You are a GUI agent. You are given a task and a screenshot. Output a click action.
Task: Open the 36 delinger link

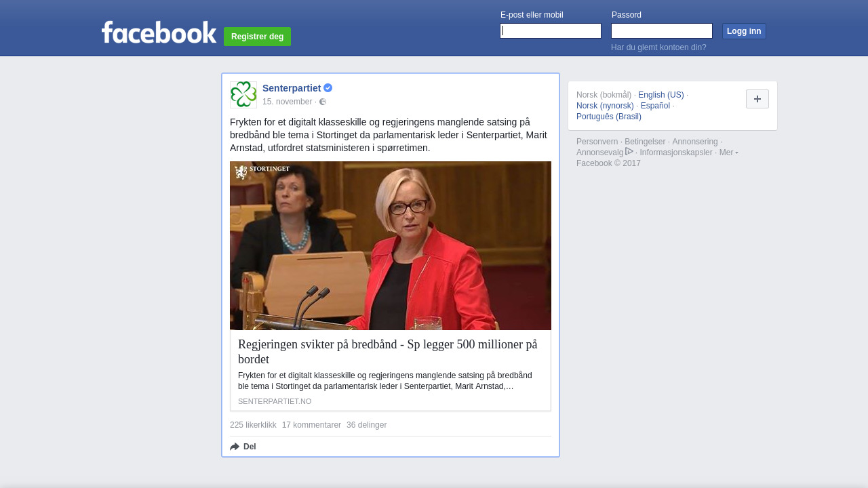tap(366, 425)
